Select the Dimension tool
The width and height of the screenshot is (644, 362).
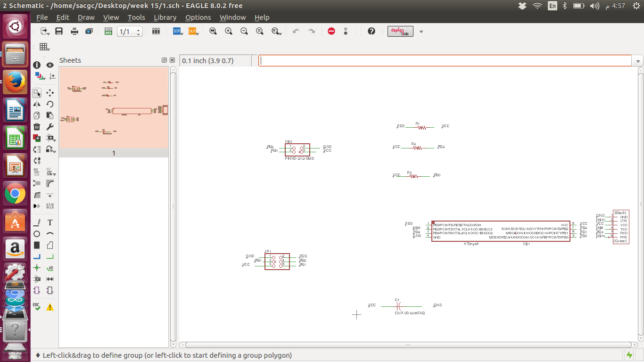(x=50, y=279)
